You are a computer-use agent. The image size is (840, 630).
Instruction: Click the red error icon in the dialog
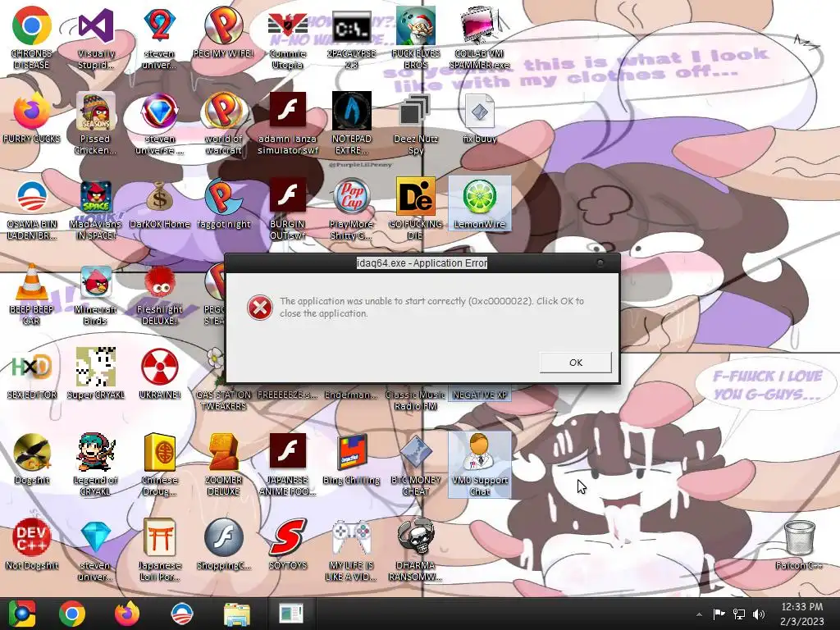coord(260,308)
